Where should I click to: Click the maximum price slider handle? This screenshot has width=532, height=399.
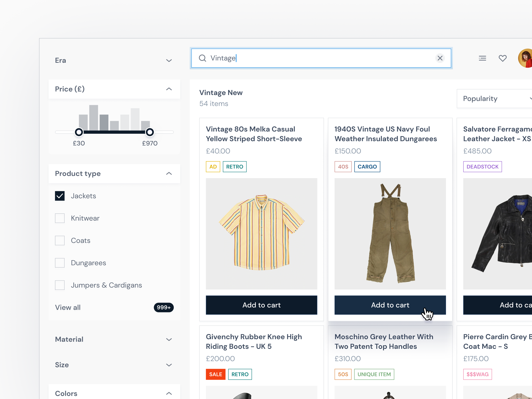(150, 132)
